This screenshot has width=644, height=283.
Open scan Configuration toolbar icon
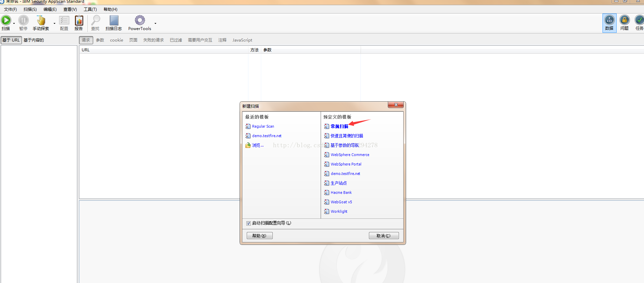pyautogui.click(x=64, y=20)
